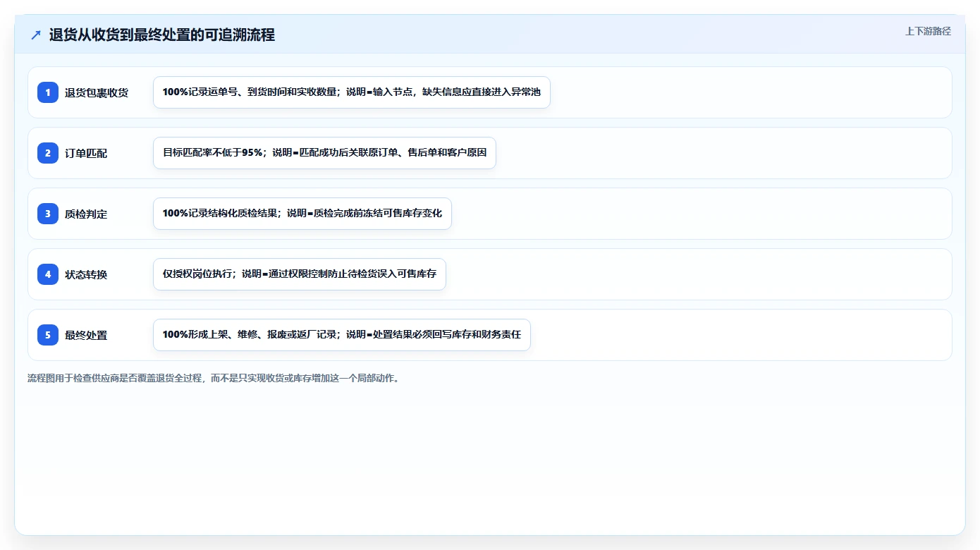Viewport: 980px width, 550px height.
Task: Click step number 5 badge
Action: coord(48,335)
